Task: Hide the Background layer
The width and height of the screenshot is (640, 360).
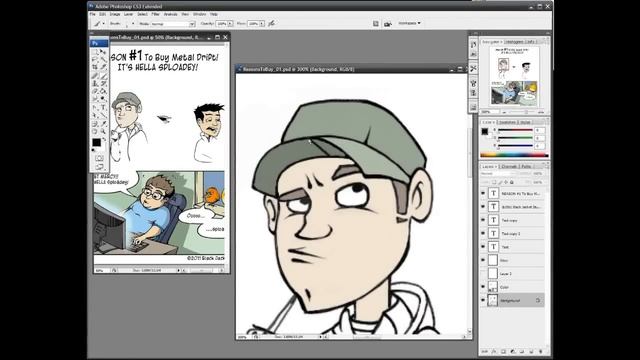Action: [483, 300]
